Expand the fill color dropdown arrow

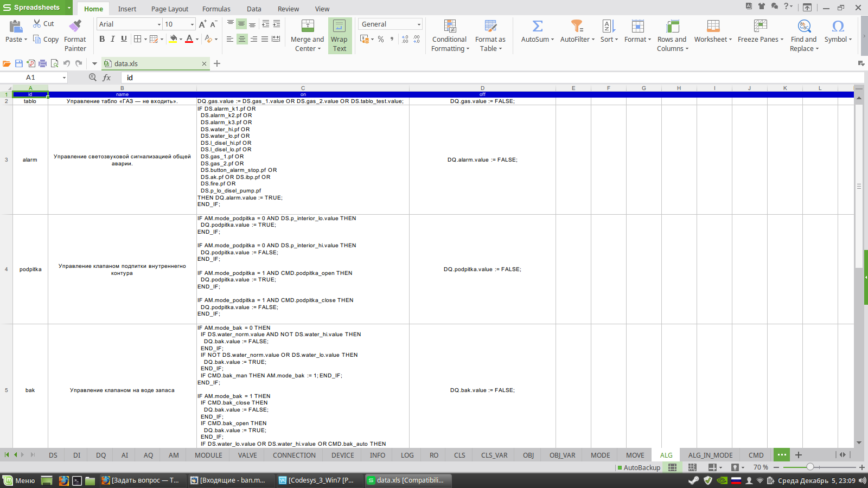pyautogui.click(x=181, y=40)
